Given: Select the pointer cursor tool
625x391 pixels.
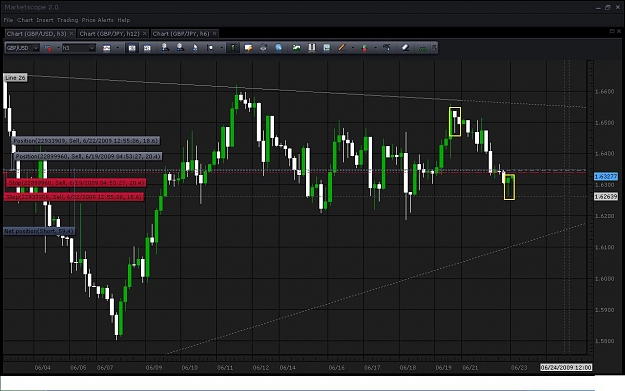Looking at the screenshot, I should pos(195,48).
